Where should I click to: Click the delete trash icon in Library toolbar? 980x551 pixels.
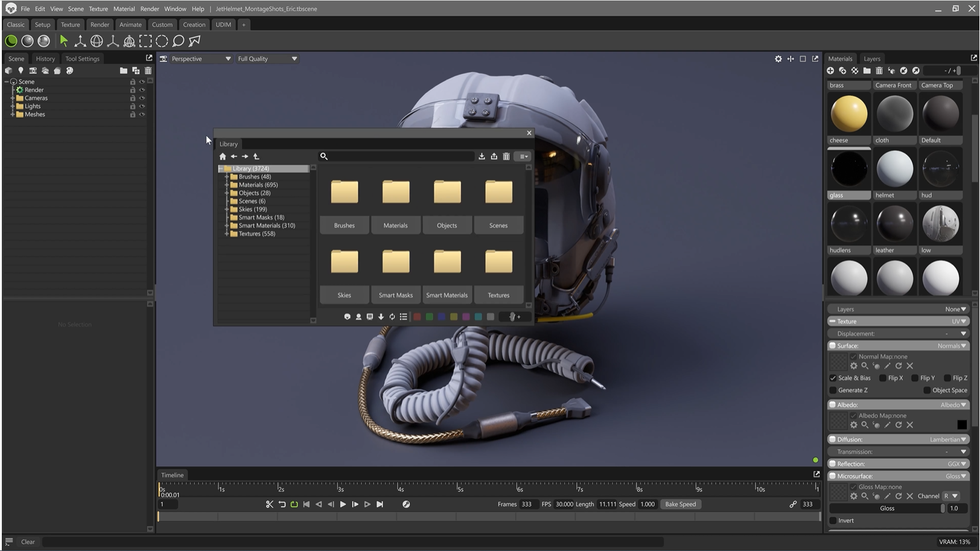[x=506, y=156]
